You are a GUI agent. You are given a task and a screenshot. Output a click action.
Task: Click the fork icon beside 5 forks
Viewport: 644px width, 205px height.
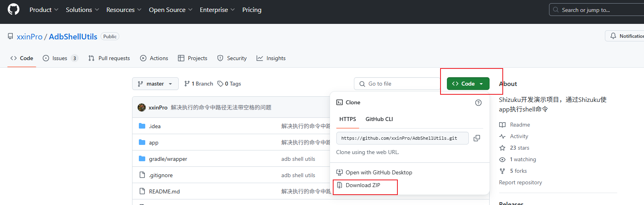tap(502, 171)
